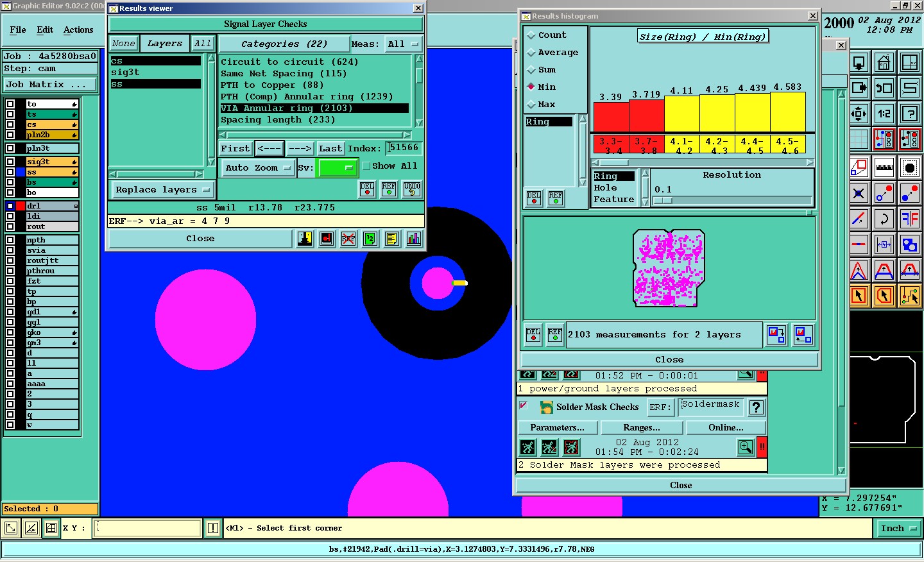
Task: Click the green page icon marked 12
Action: [x=370, y=239]
